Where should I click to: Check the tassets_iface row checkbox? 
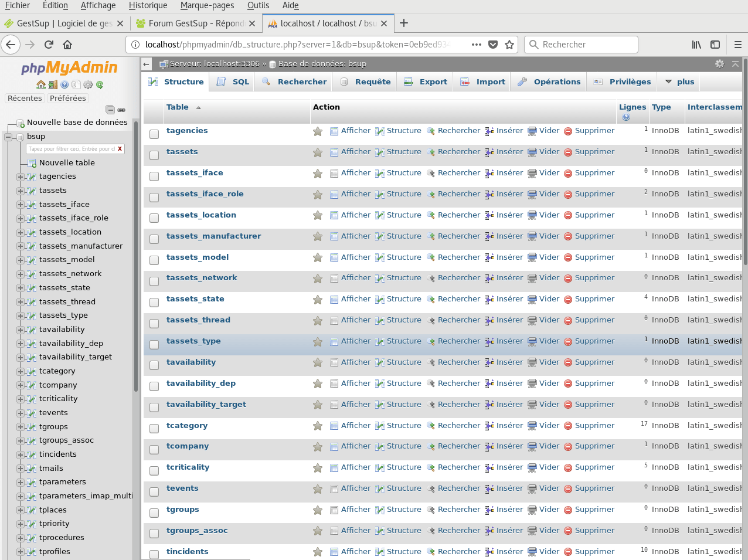(154, 176)
